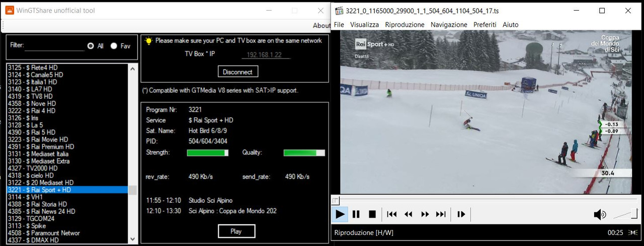Maximize the media player window
Image resolution: width=644 pixels, height=246 pixels.
coord(602,11)
